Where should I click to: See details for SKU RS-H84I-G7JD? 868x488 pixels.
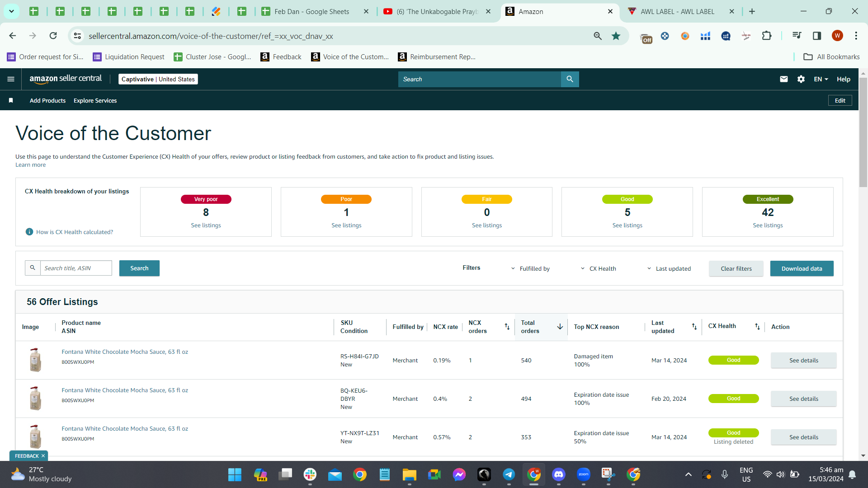coord(803,360)
